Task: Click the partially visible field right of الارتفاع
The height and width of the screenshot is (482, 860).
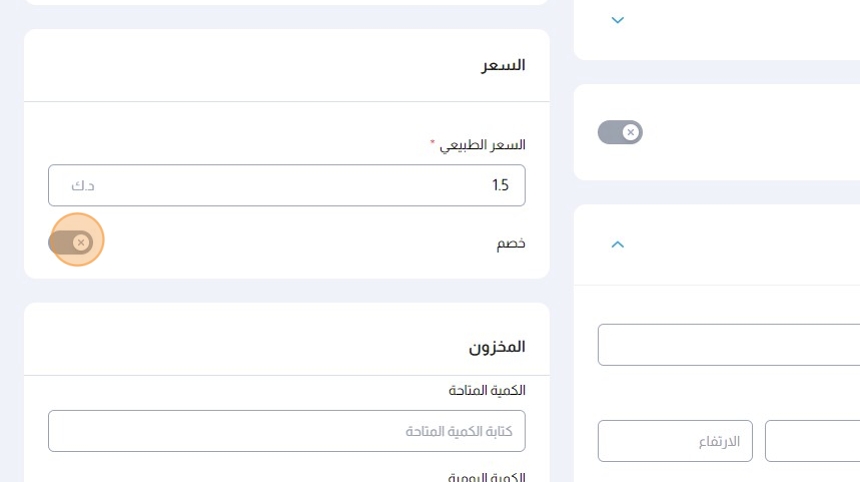Action: tap(812, 441)
